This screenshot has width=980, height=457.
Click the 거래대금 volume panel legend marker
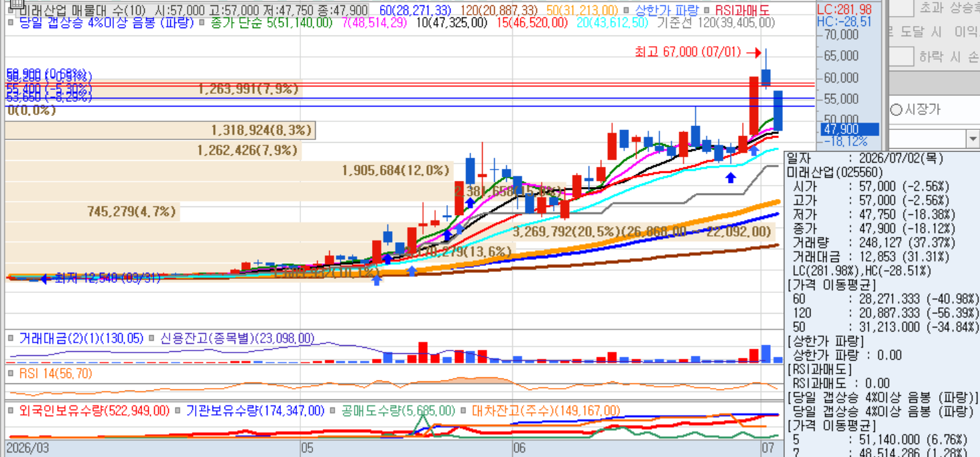(x=10, y=338)
